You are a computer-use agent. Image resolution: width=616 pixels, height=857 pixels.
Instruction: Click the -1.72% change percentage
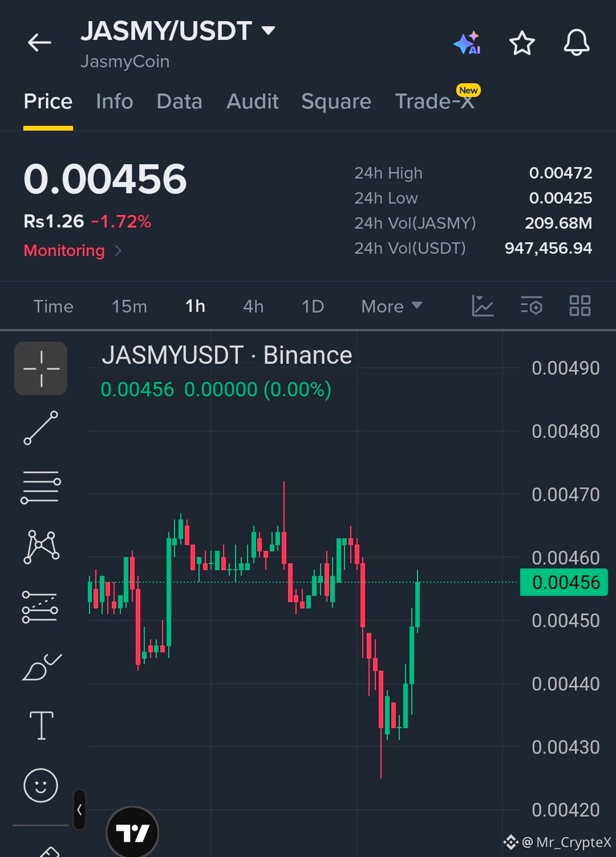coord(121,221)
